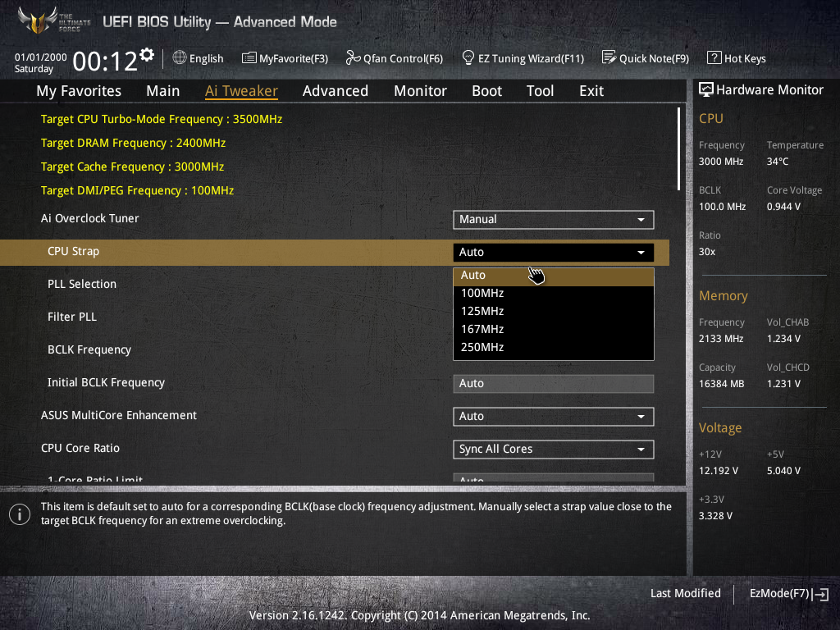Click the 34°C CPU temperature value

point(778,162)
